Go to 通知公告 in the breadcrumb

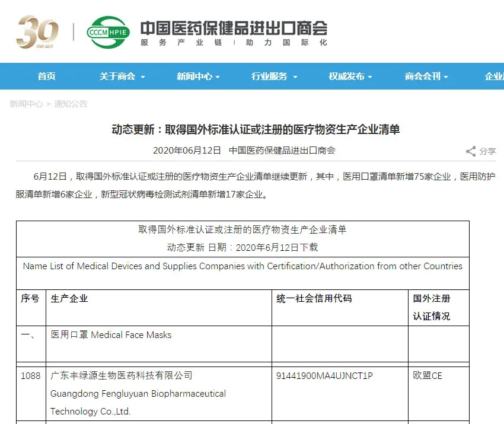71,104
